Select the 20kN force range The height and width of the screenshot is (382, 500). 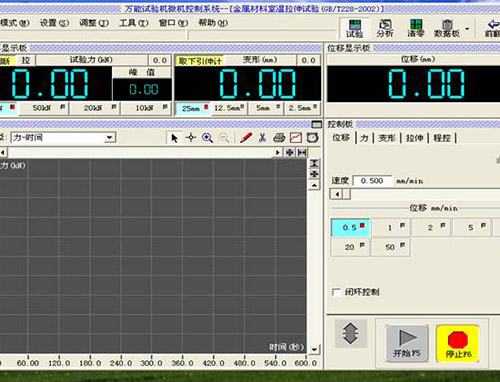click(x=95, y=108)
